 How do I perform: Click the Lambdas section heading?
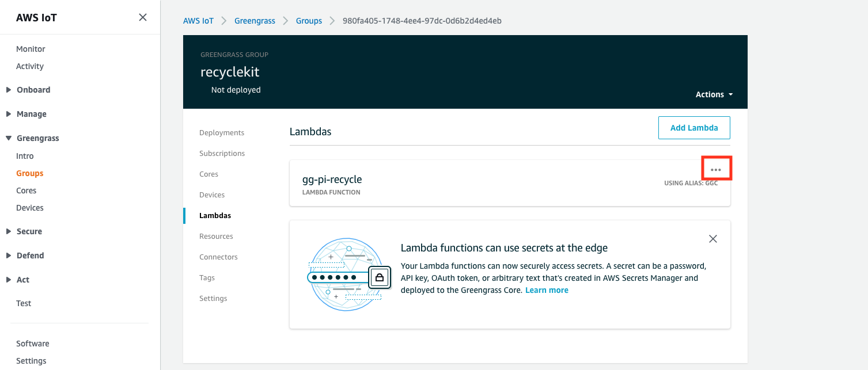pyautogui.click(x=310, y=131)
